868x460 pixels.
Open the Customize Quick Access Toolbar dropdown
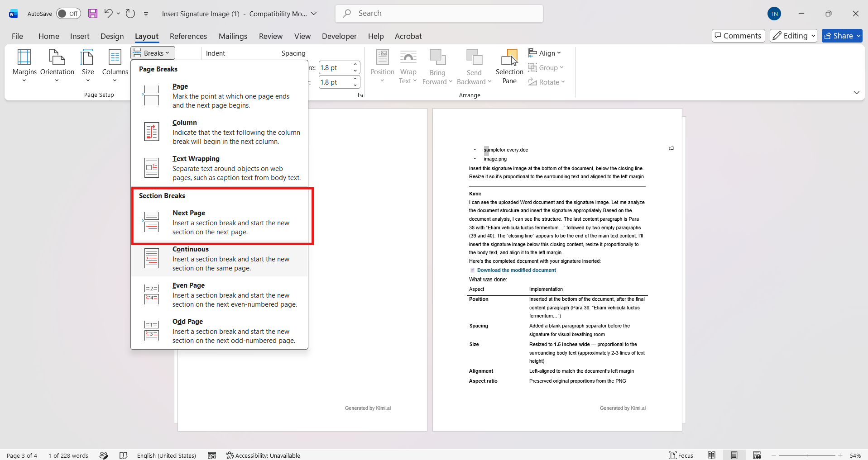[146, 14]
